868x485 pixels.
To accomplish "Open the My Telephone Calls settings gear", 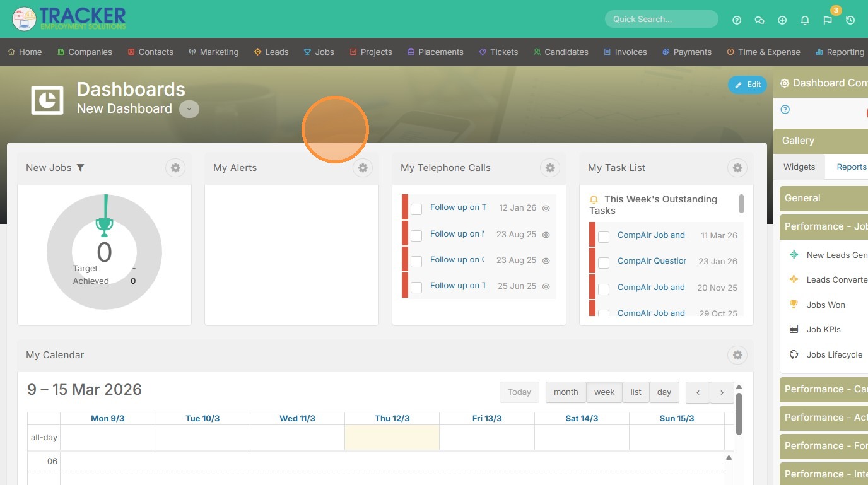I will 550,168.
